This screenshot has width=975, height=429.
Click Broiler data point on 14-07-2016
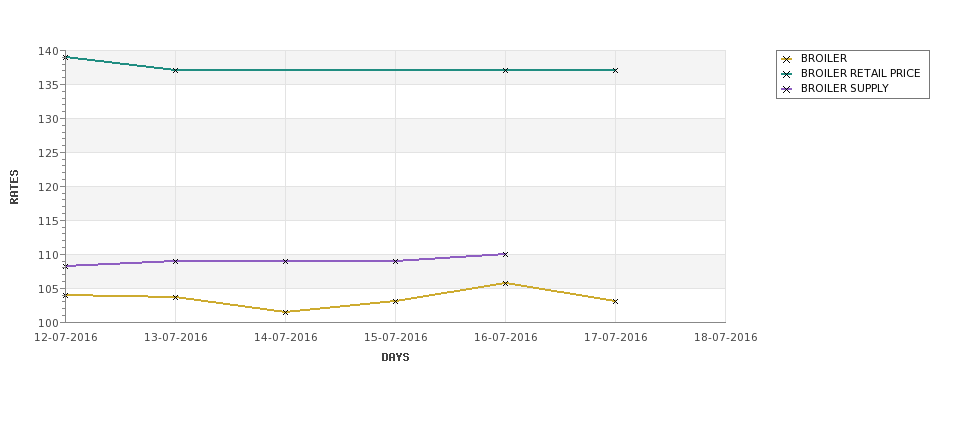click(285, 312)
